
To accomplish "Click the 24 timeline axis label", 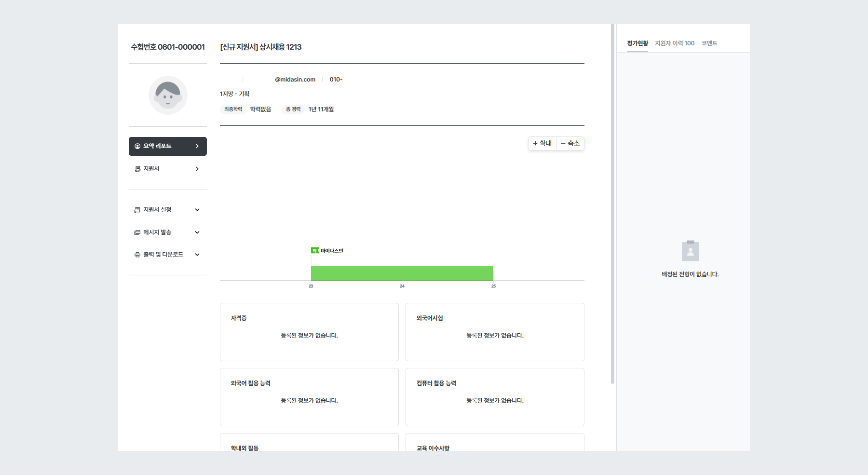I will (402, 286).
